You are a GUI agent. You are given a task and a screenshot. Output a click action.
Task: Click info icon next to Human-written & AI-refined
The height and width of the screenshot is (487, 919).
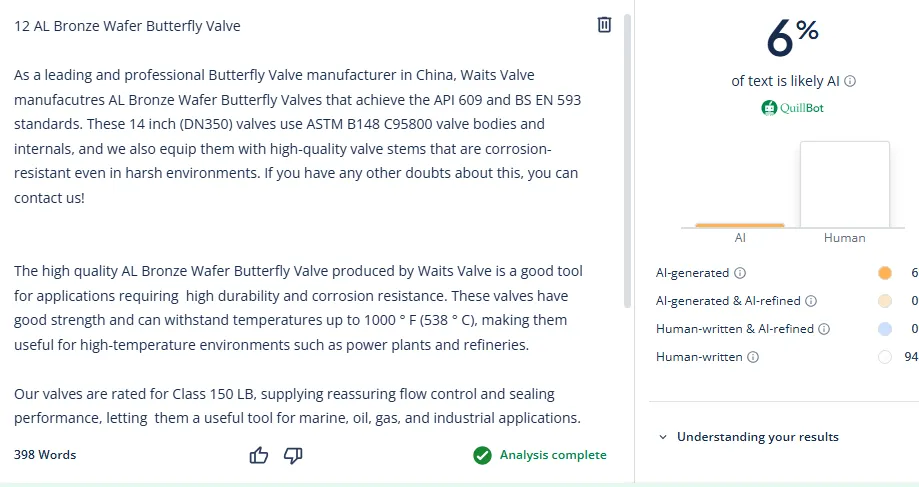coord(823,329)
